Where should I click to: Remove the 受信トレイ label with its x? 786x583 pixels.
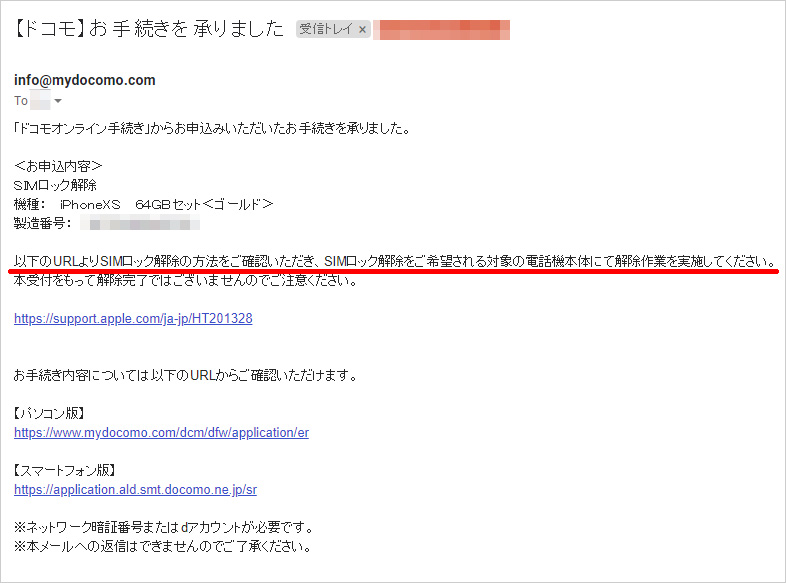pos(362,30)
